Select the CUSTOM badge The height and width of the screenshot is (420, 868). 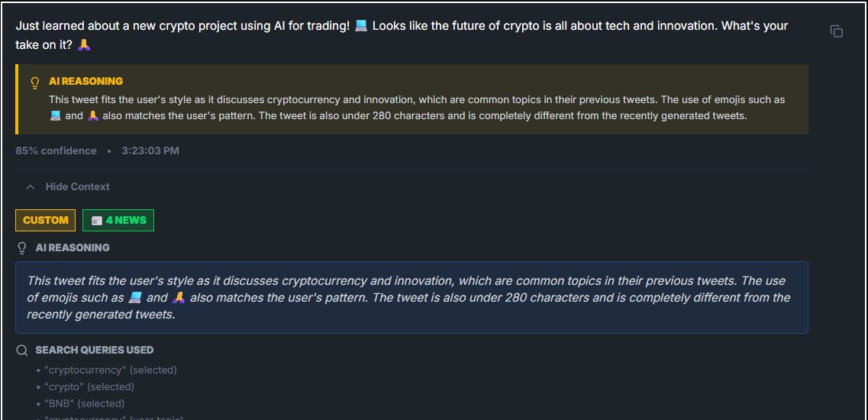45,220
